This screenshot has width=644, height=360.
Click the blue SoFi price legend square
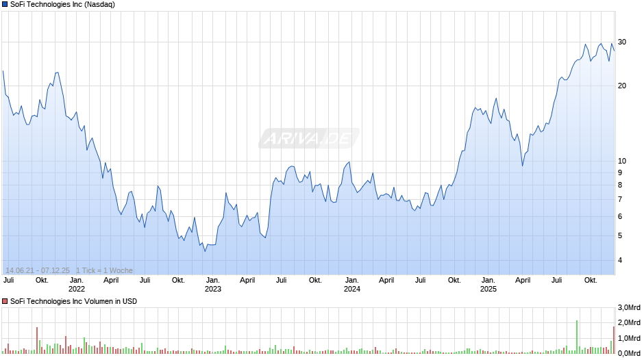pyautogui.click(x=5, y=5)
